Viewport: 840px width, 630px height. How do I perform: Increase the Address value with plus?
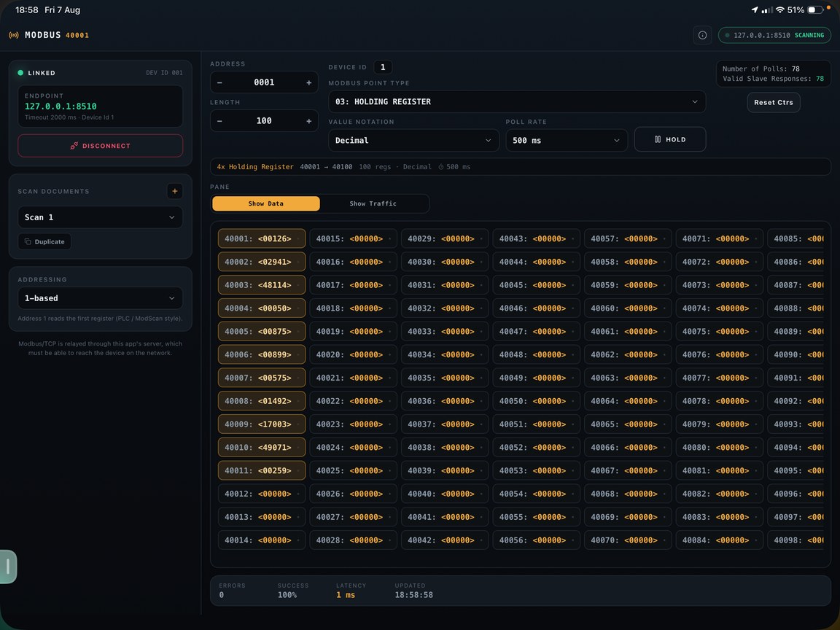[x=308, y=82]
